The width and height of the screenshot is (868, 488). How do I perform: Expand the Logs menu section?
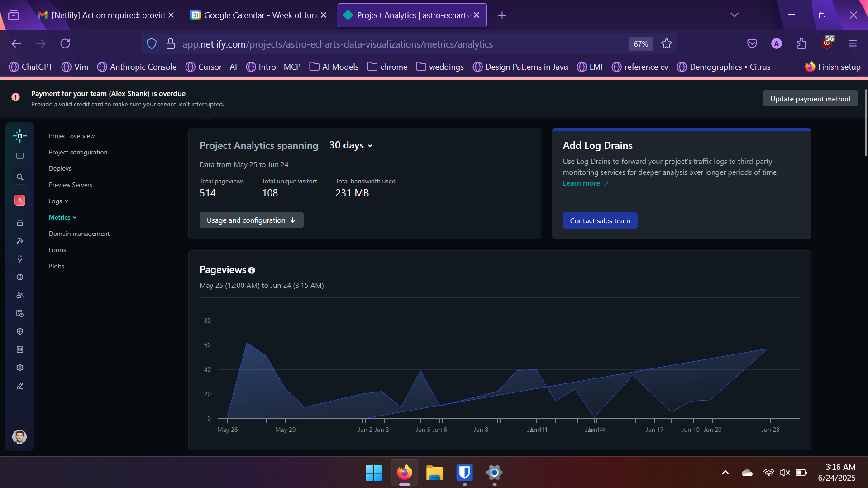(x=58, y=201)
